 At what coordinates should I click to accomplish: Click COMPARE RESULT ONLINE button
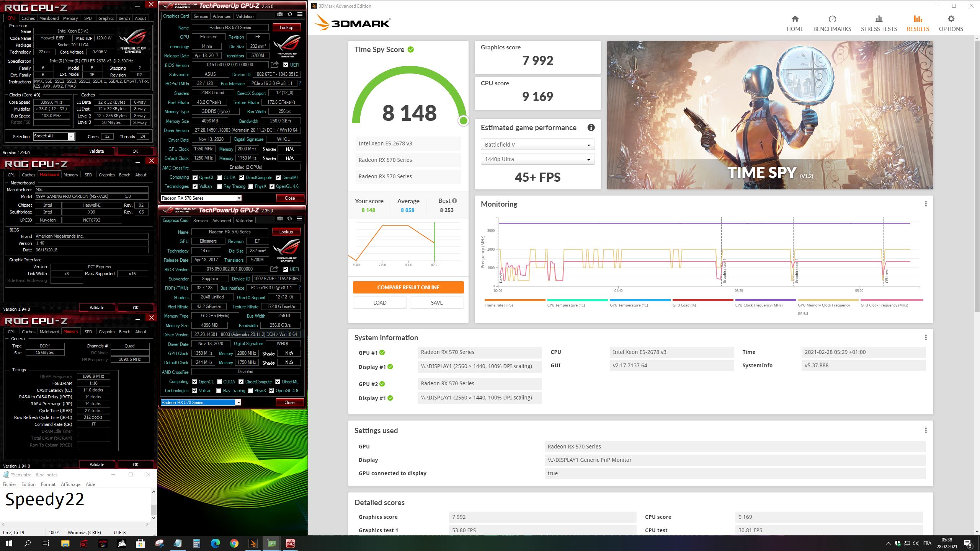[408, 287]
